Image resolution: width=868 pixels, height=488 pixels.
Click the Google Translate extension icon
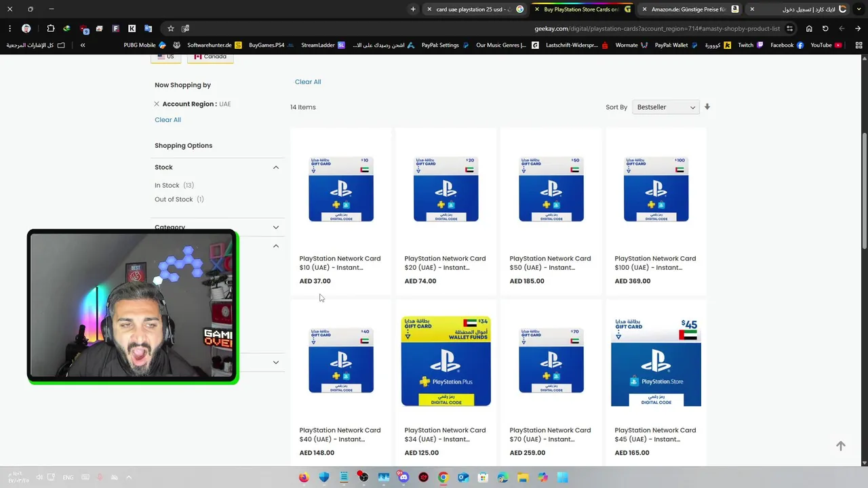[148, 28]
